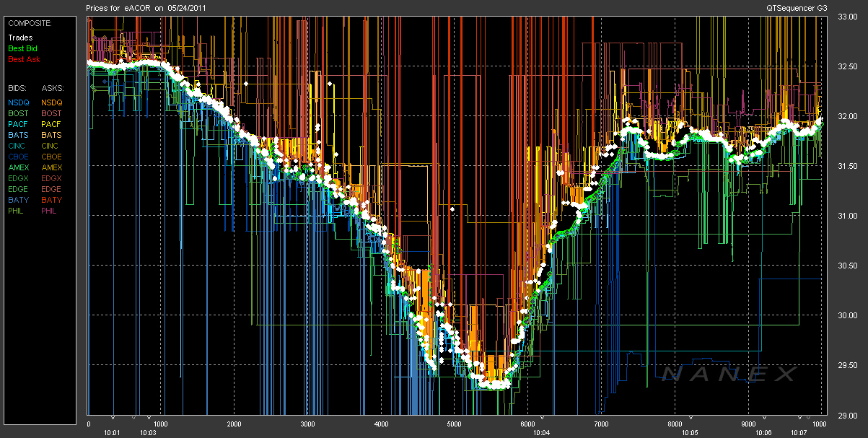Select NSDQ in the ASKS column
The width and height of the screenshot is (868, 438).
pyautogui.click(x=52, y=102)
